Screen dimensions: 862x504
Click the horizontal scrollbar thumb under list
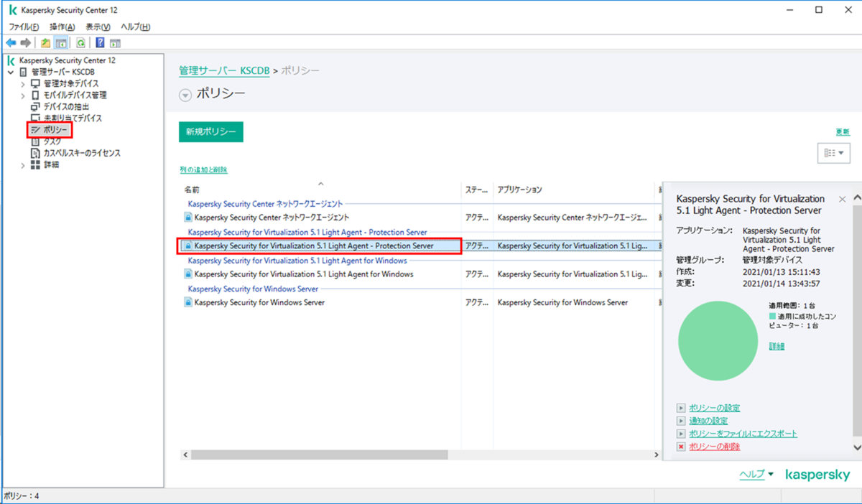click(x=320, y=455)
